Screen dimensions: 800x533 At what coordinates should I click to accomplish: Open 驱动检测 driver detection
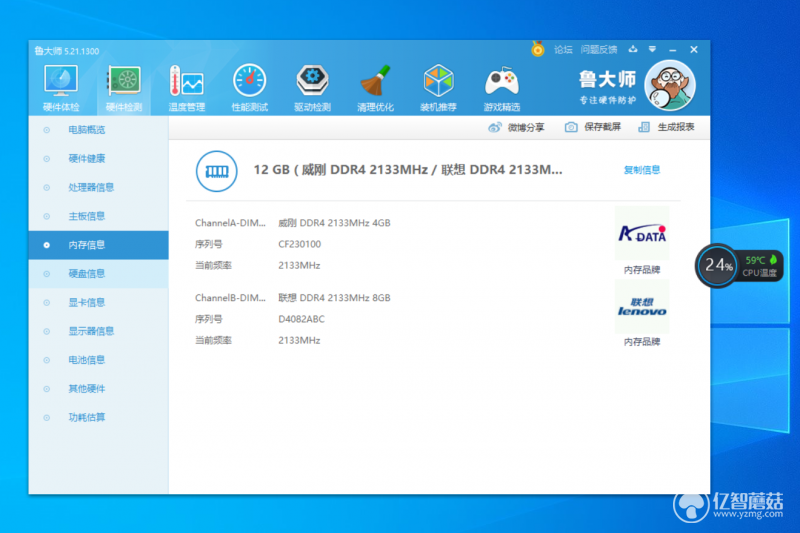point(312,88)
